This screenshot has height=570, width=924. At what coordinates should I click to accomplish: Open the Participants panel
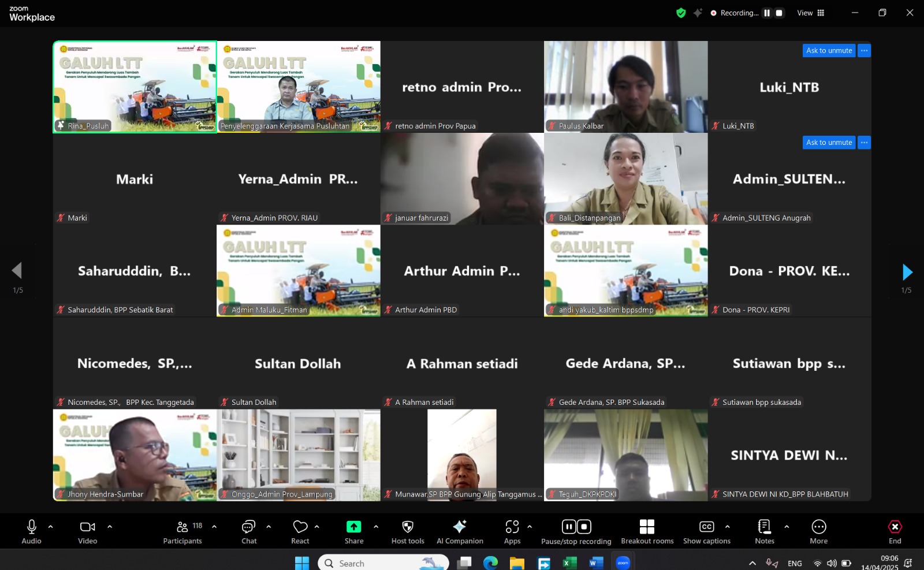pos(182,531)
